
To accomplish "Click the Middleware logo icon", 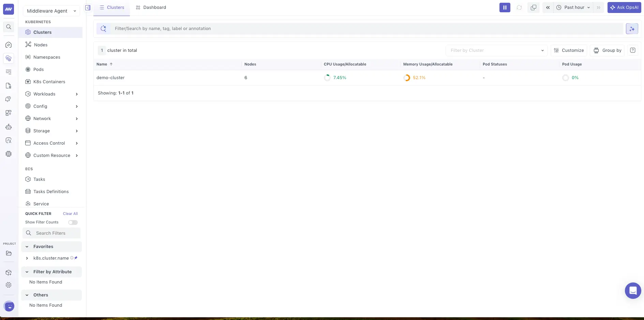I will tap(9, 9).
